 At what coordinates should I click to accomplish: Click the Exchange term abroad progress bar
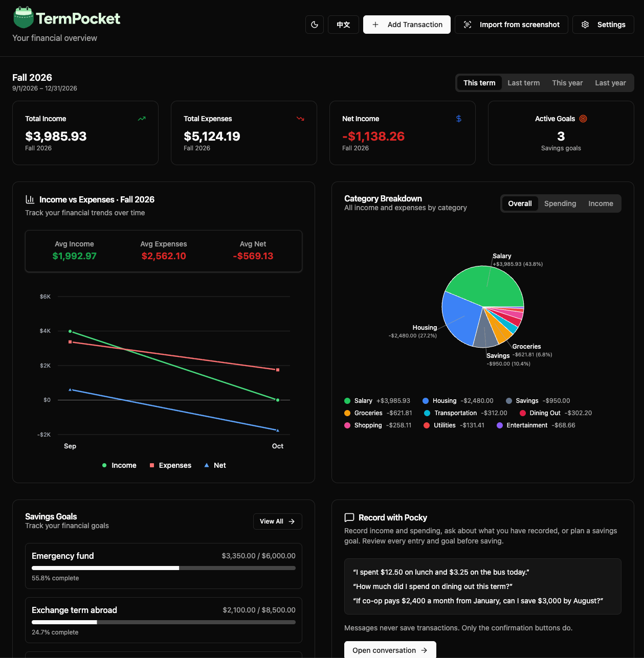click(164, 622)
